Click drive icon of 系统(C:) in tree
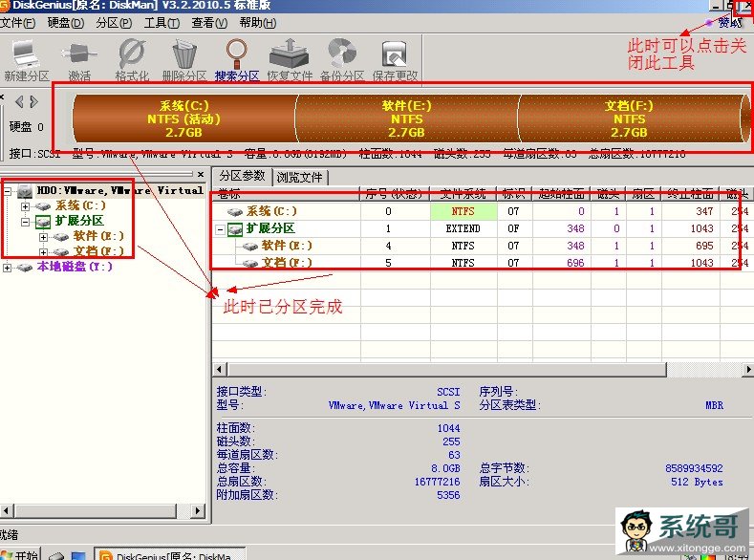The width and height of the screenshot is (754, 560). 43,206
